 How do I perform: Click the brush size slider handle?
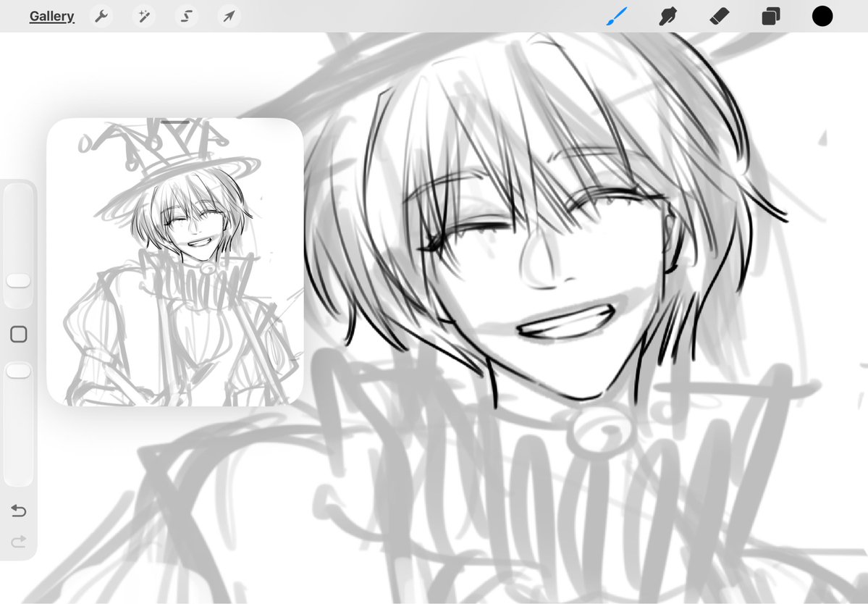18,281
